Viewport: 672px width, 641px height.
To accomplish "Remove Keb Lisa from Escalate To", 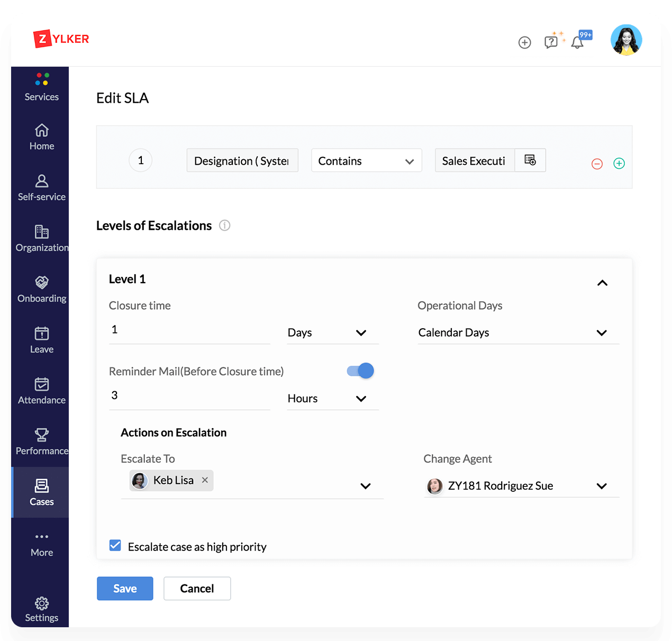I will point(205,480).
